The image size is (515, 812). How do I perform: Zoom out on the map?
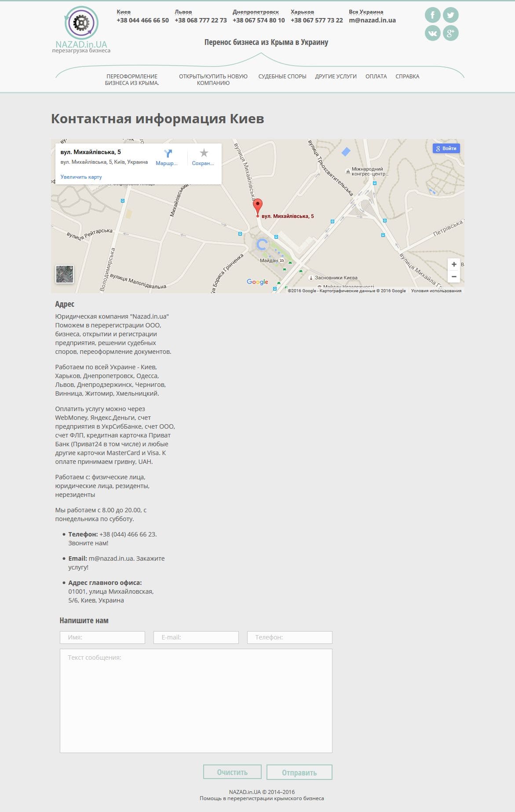pos(453,277)
